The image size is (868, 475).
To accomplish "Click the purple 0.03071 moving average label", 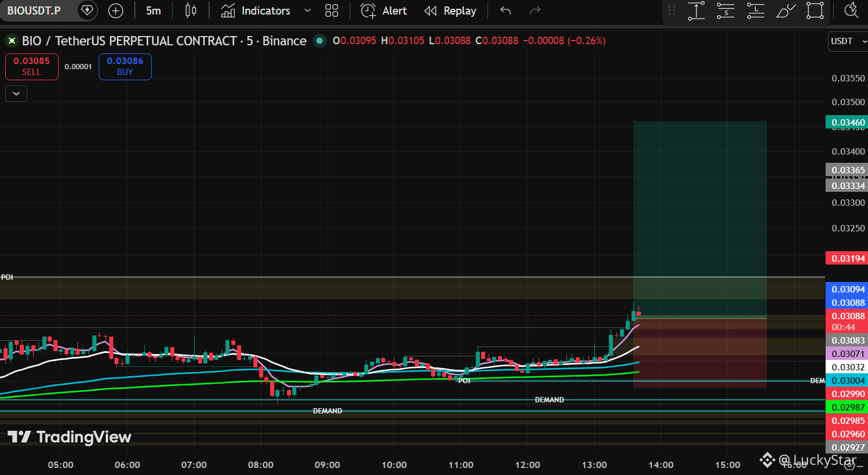I will (x=847, y=353).
